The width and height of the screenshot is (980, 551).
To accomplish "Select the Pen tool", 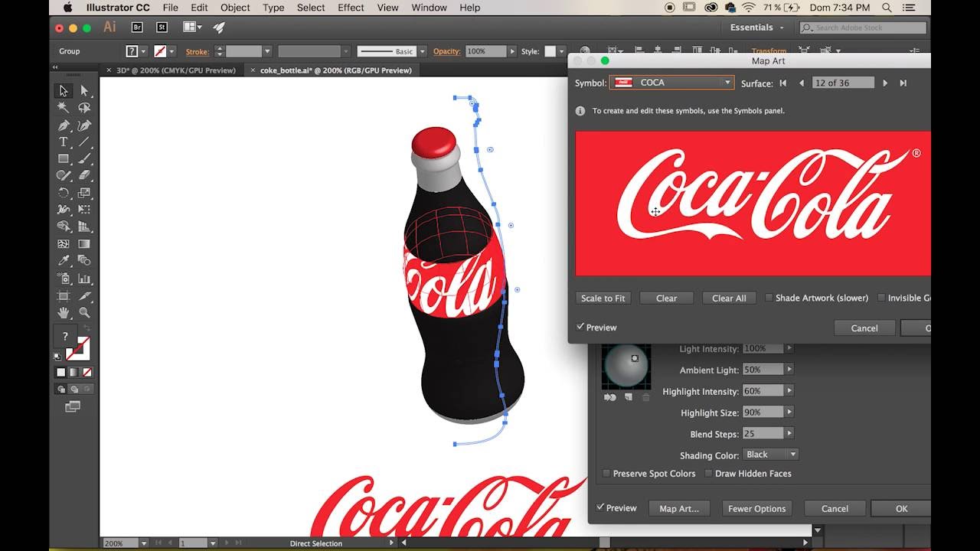I will [x=64, y=126].
